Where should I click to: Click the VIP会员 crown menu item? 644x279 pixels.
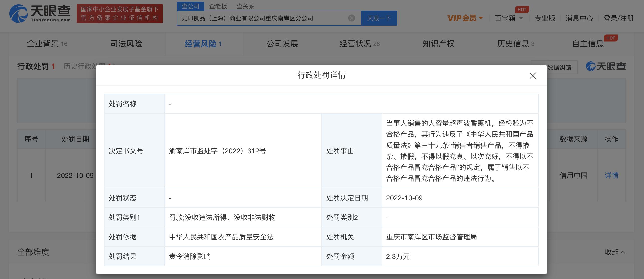461,18
